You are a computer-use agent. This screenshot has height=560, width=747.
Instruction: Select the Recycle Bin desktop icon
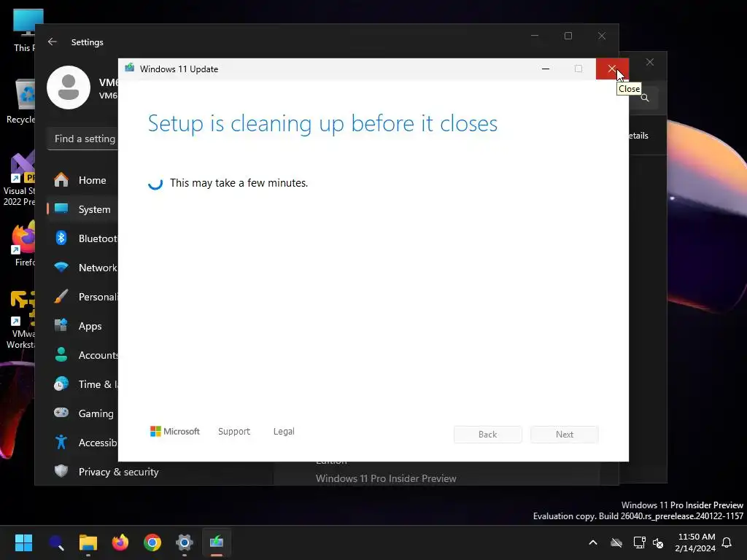[x=21, y=101]
